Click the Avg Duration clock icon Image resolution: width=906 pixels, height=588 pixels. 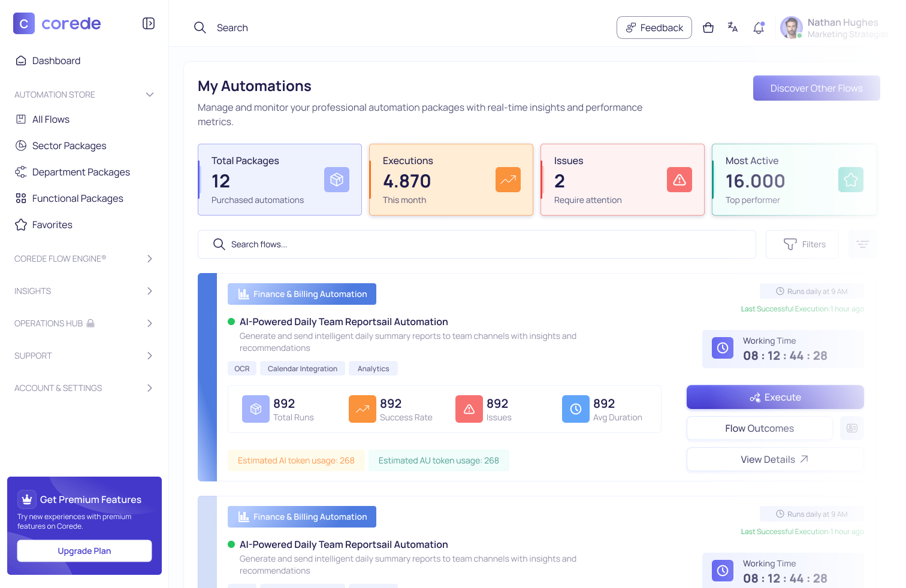tap(576, 409)
